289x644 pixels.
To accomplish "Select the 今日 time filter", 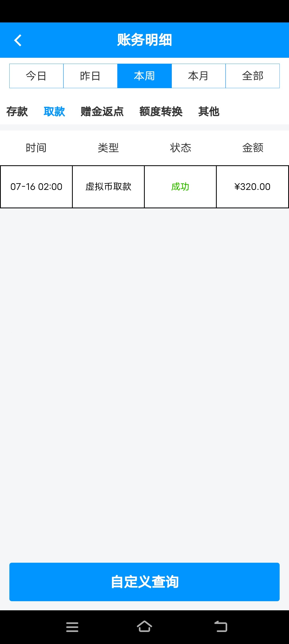I will click(36, 76).
